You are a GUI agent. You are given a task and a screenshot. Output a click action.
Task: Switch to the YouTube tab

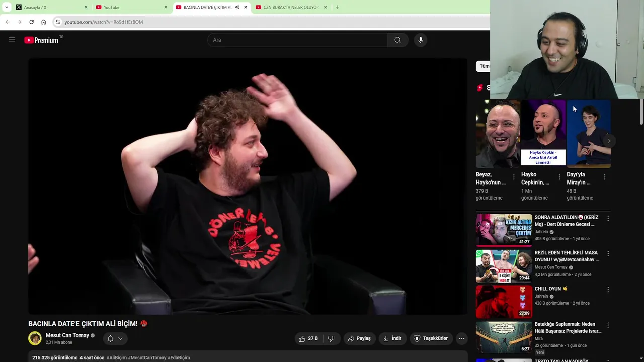[x=131, y=7]
